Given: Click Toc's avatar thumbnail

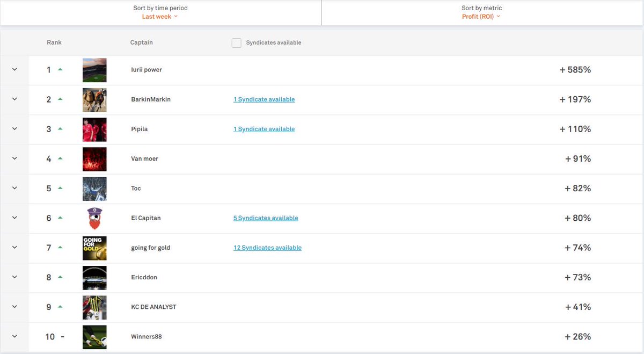Looking at the screenshot, I should pos(94,189).
